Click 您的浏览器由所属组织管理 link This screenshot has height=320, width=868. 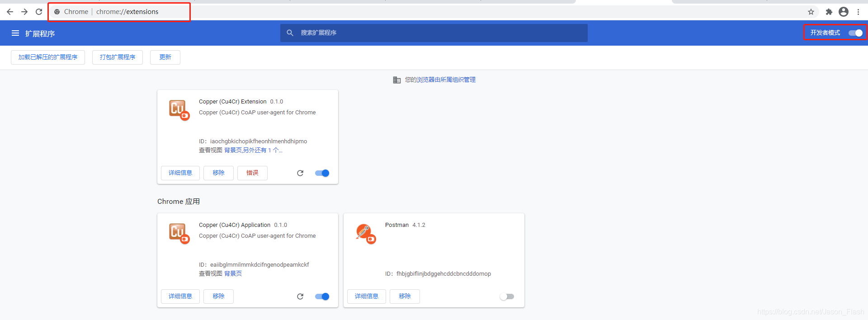pos(440,80)
